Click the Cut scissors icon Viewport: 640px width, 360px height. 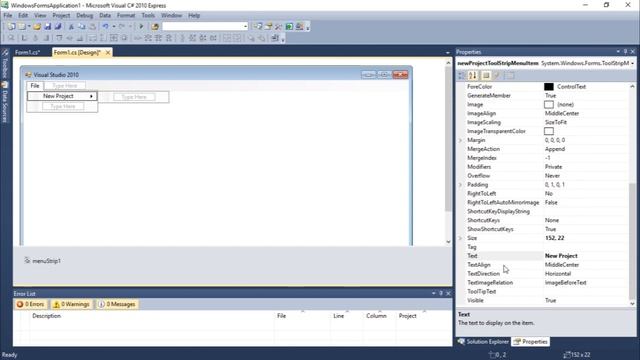[71, 27]
